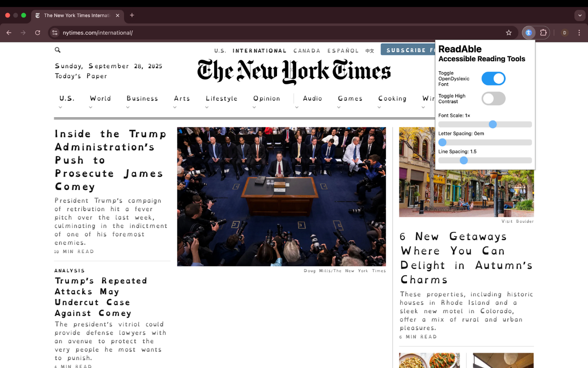Open the Games navigation menu
Screen dimensions: 588x368
(350, 98)
